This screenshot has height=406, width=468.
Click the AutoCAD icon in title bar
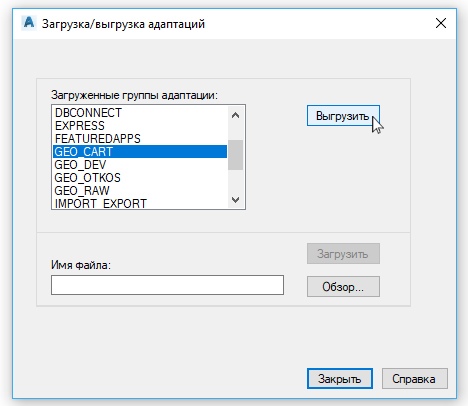pos(29,23)
